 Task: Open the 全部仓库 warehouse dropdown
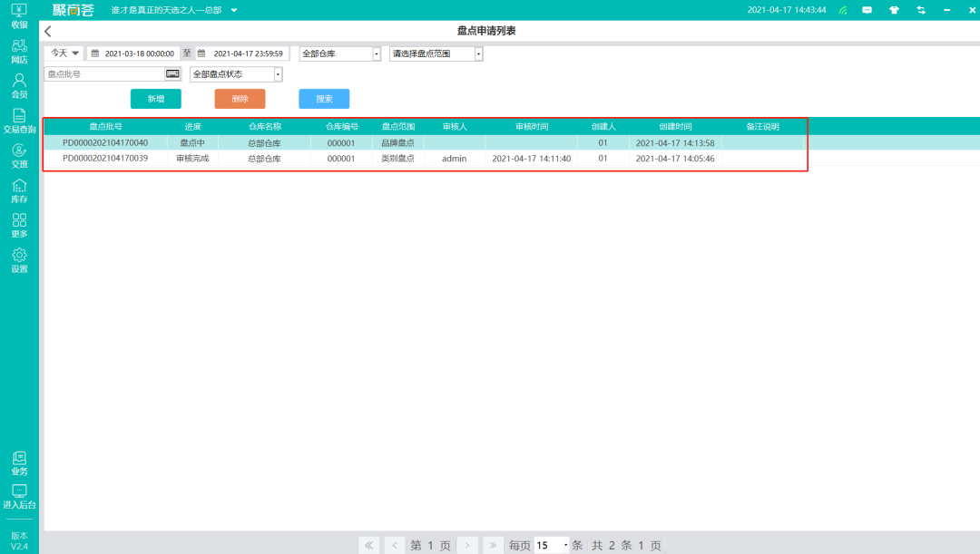point(340,53)
